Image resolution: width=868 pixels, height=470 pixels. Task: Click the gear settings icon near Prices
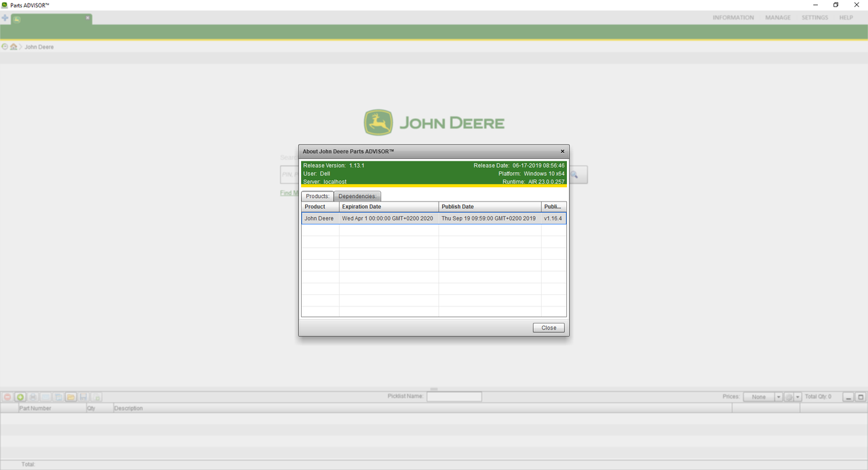click(789, 397)
